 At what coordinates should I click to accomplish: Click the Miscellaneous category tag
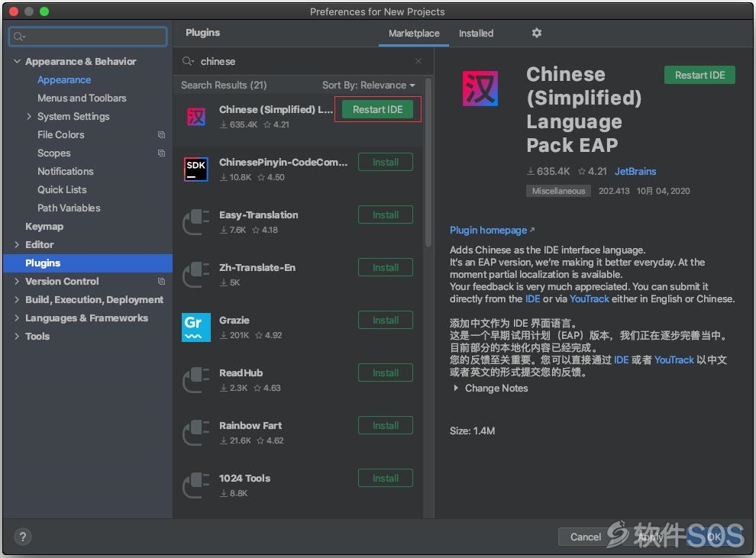coord(558,191)
